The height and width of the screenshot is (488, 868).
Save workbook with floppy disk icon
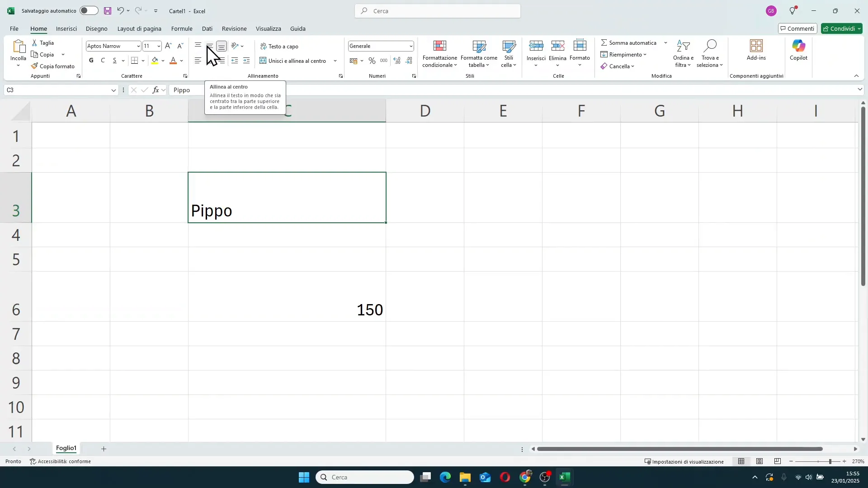pyautogui.click(x=108, y=11)
